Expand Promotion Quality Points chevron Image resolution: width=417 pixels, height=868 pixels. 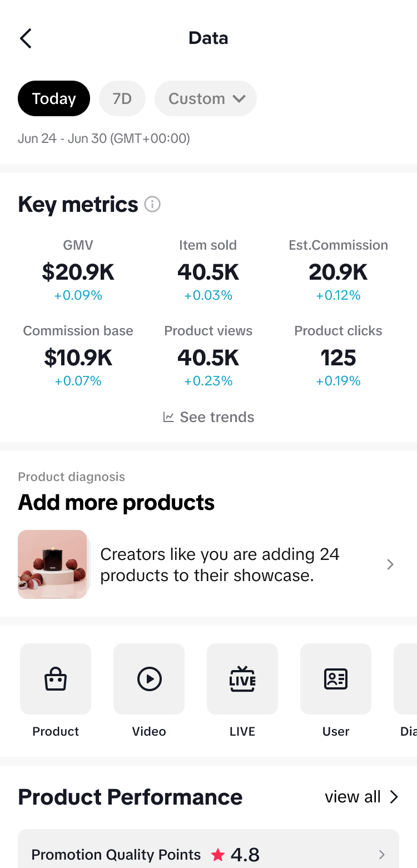382,855
